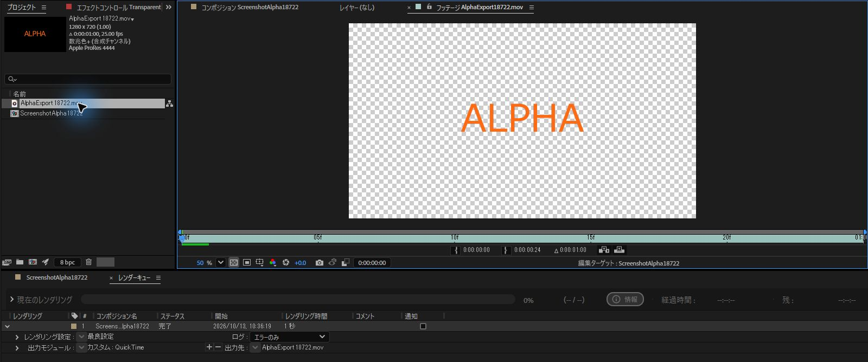Expand レンダリング設定 details
Viewport: 868px width, 362px height.
point(17,337)
